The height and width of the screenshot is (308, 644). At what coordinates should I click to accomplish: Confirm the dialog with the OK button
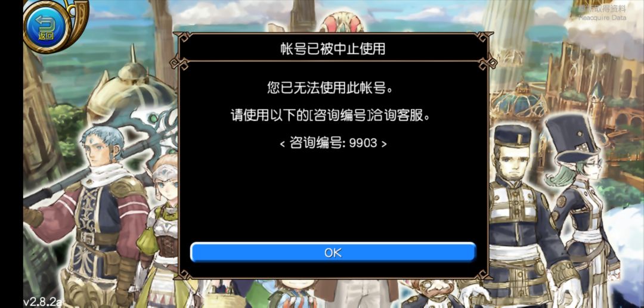pyautogui.click(x=333, y=252)
